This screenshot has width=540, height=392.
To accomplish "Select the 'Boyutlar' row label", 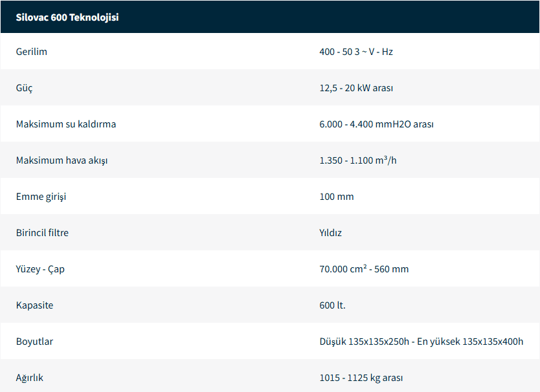I will (x=34, y=342).
